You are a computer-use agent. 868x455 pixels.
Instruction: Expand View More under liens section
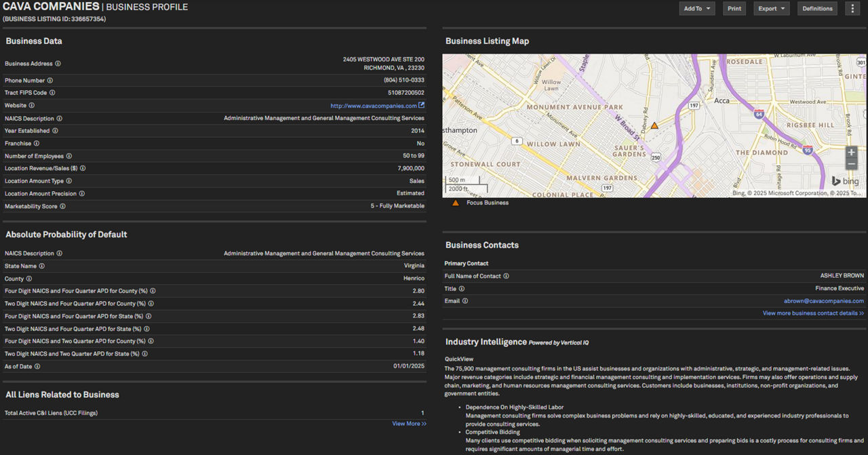tap(409, 424)
